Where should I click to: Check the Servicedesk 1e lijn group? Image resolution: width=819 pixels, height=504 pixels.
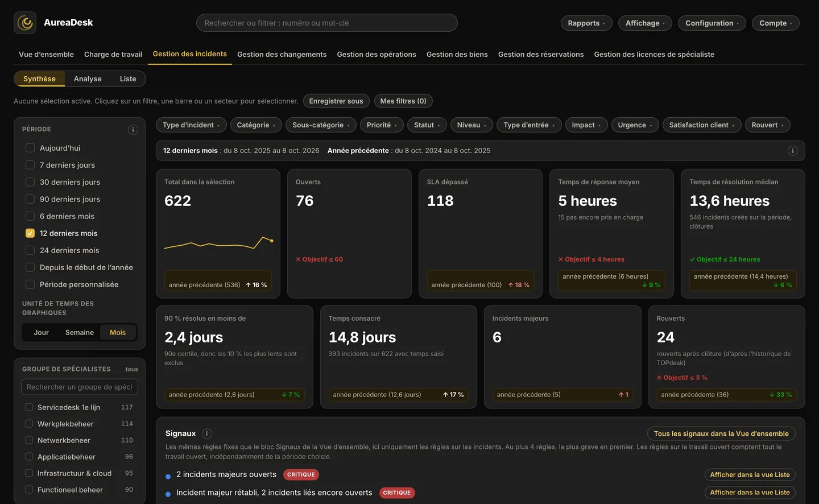[x=29, y=407]
